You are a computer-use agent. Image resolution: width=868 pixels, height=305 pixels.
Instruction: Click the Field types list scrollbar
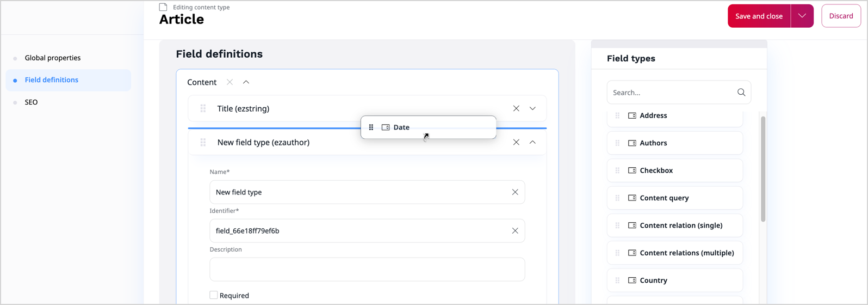click(762, 169)
